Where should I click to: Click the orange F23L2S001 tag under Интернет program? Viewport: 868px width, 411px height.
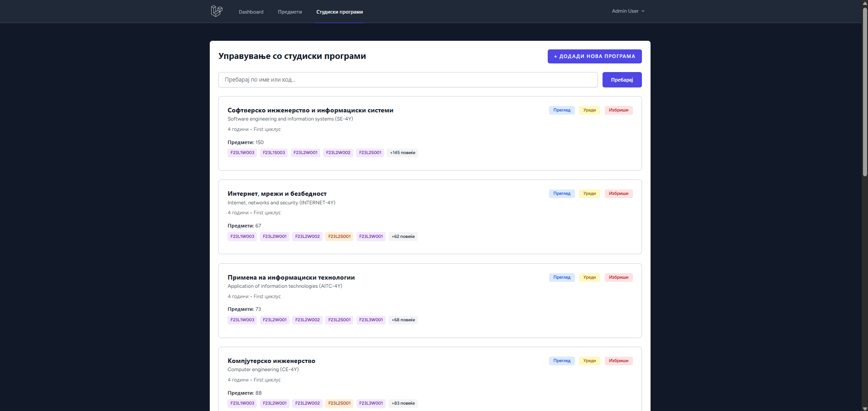(x=339, y=237)
